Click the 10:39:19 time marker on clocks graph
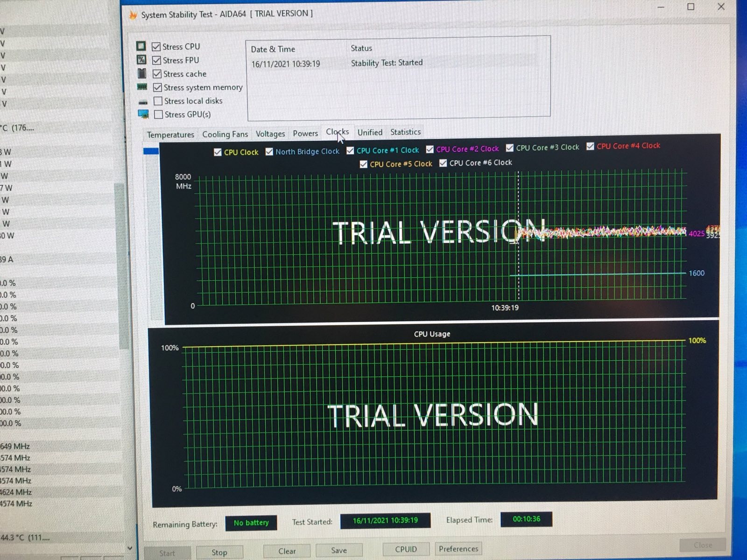The width and height of the screenshot is (747, 560). (x=505, y=308)
